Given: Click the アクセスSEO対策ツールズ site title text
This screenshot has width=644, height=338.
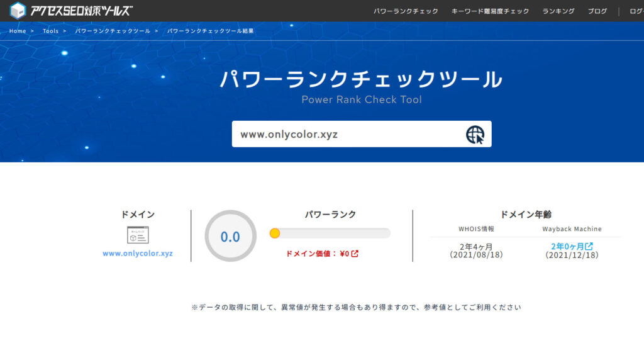Looking at the screenshot, I should tap(82, 11).
